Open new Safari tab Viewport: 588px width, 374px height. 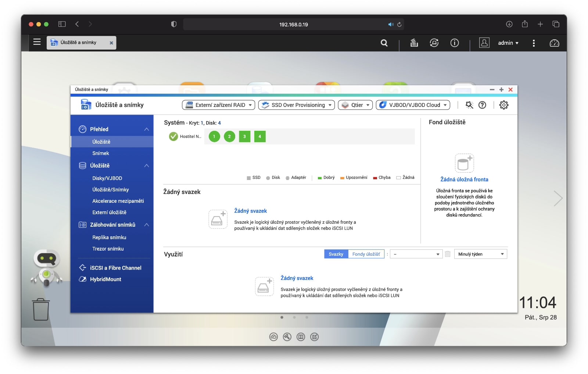tap(540, 24)
